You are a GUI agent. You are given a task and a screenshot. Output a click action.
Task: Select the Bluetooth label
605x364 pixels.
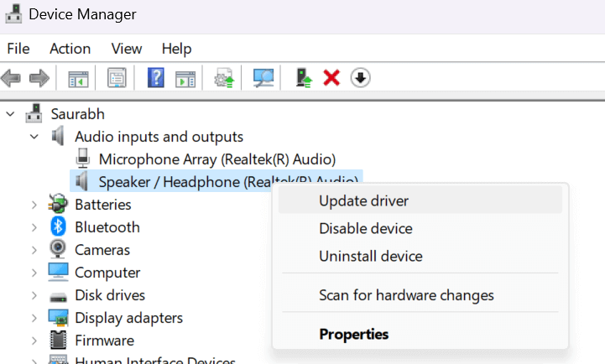107,227
